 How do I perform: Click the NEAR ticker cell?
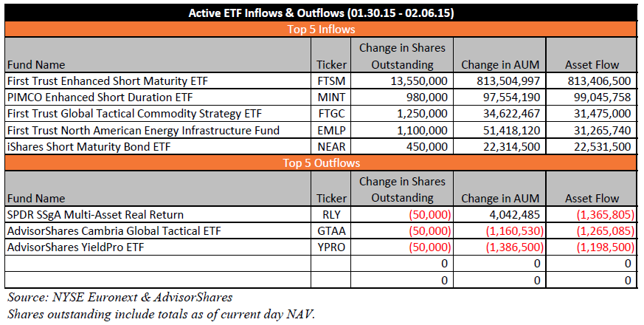coord(331,147)
